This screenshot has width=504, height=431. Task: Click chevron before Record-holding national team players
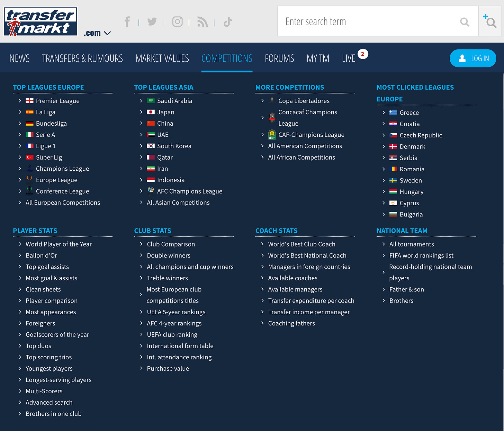tap(383, 272)
